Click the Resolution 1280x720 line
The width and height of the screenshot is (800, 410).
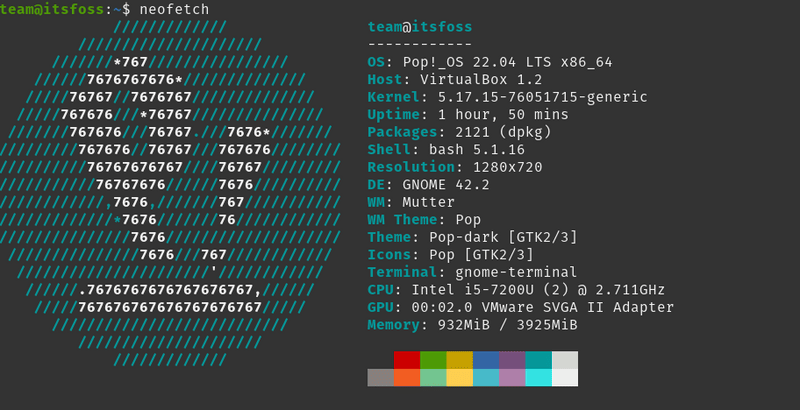click(455, 166)
